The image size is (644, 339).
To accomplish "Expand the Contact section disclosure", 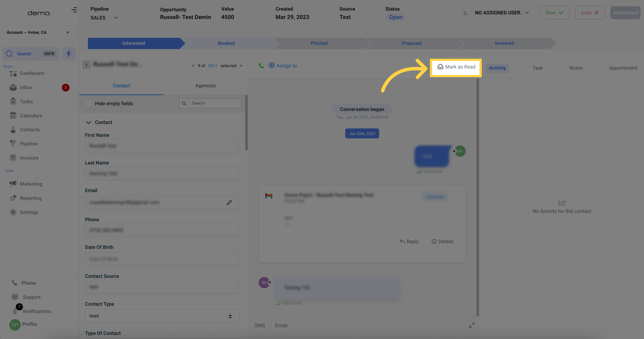I will point(88,123).
